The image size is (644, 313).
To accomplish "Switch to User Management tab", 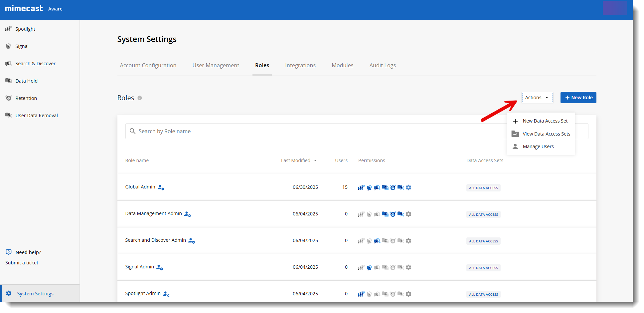I will pyautogui.click(x=216, y=65).
